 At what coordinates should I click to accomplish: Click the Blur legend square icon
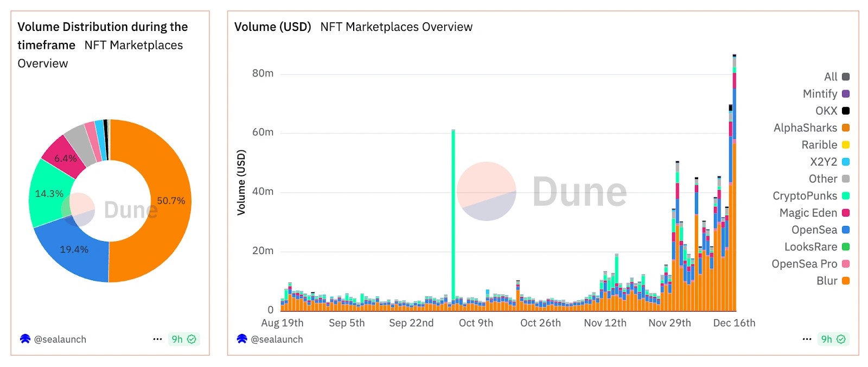pyautogui.click(x=845, y=281)
